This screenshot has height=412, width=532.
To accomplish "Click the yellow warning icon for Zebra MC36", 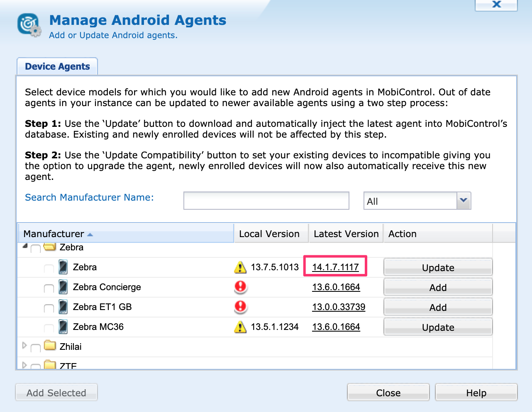I will (240, 327).
